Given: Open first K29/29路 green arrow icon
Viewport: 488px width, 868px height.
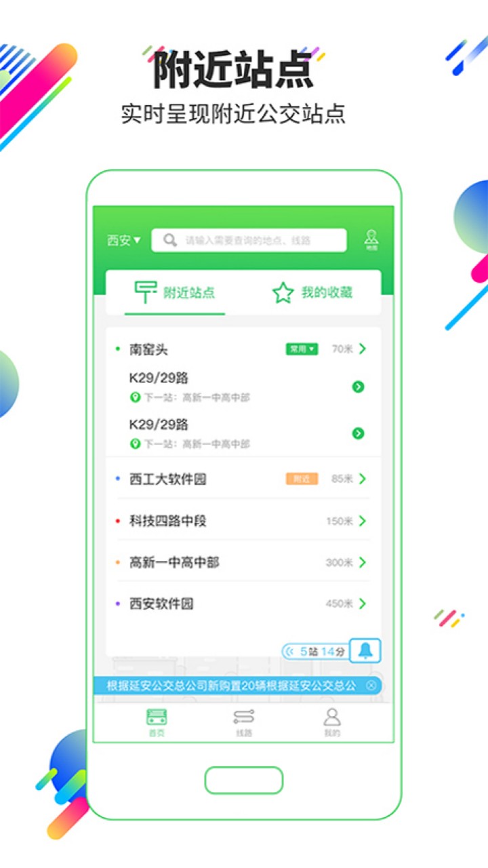Looking at the screenshot, I should point(359,387).
